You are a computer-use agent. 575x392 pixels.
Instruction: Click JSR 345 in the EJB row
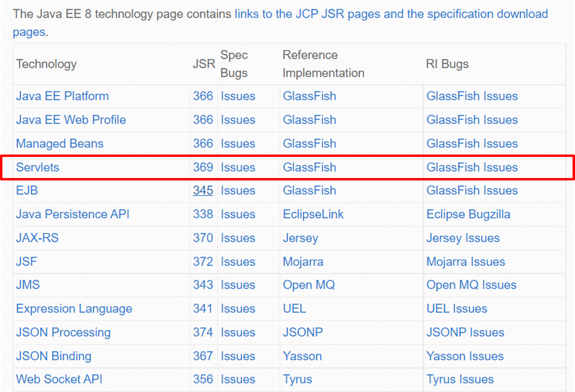[x=203, y=190]
